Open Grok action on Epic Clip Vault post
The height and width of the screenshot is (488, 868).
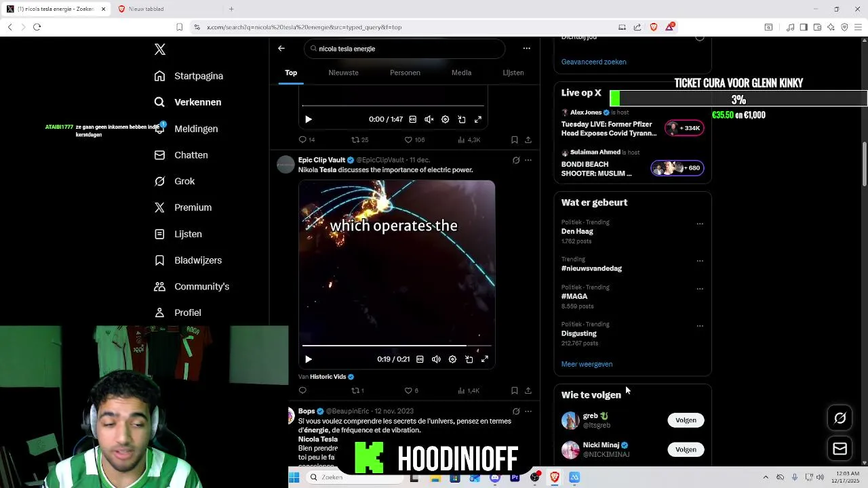point(516,161)
